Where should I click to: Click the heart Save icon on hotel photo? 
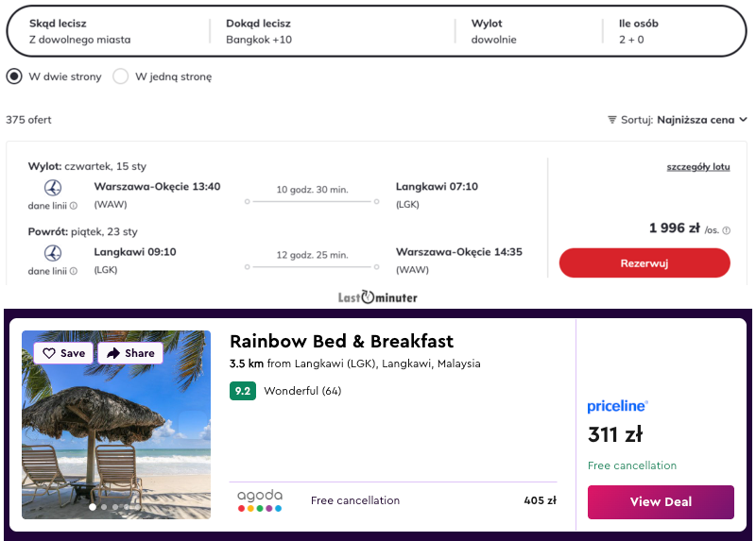click(x=49, y=353)
